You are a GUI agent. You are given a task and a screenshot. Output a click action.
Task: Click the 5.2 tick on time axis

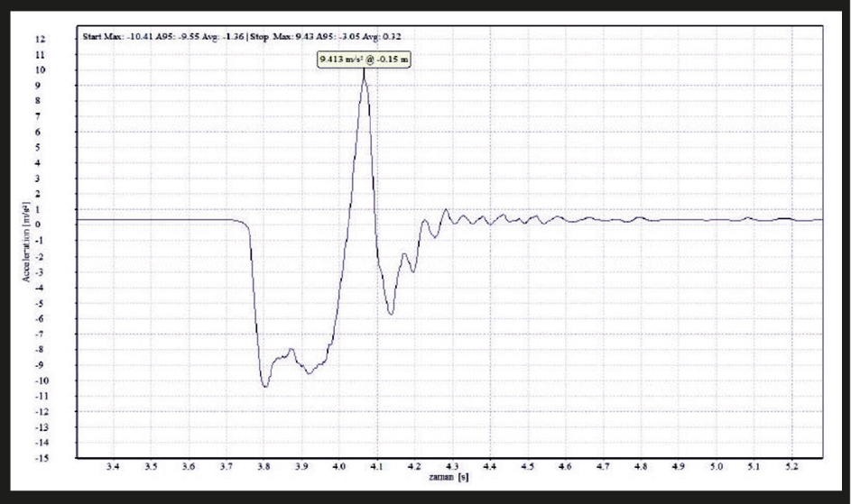coord(791,466)
